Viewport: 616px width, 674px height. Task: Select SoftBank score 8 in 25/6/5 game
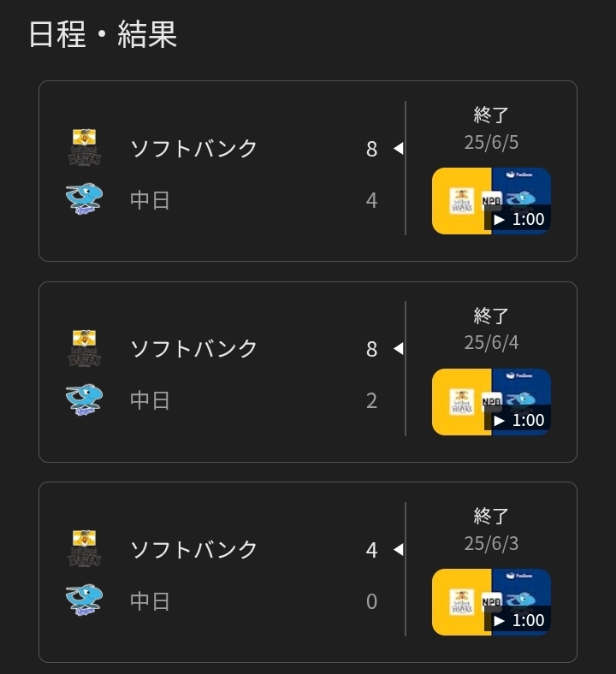point(371,149)
